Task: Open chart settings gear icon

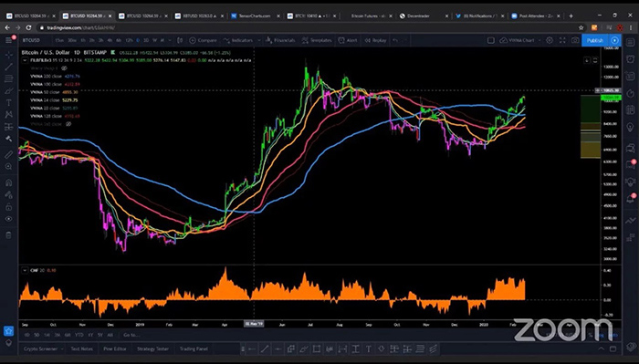Action: pos(550,40)
